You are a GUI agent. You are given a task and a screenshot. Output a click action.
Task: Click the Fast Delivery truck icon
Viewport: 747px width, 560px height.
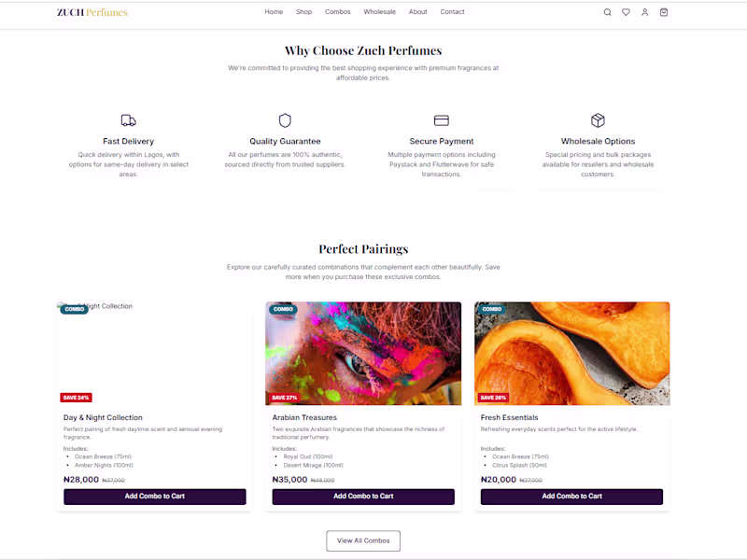coord(129,120)
